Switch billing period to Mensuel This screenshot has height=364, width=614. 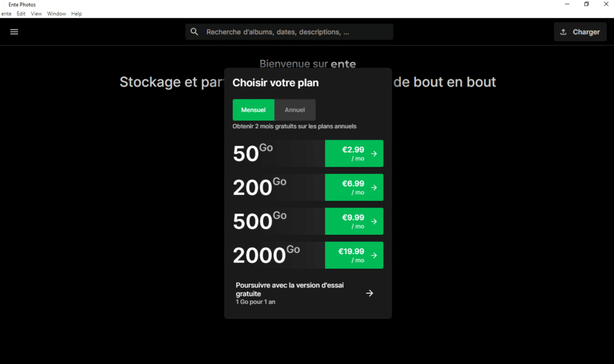pyautogui.click(x=253, y=110)
